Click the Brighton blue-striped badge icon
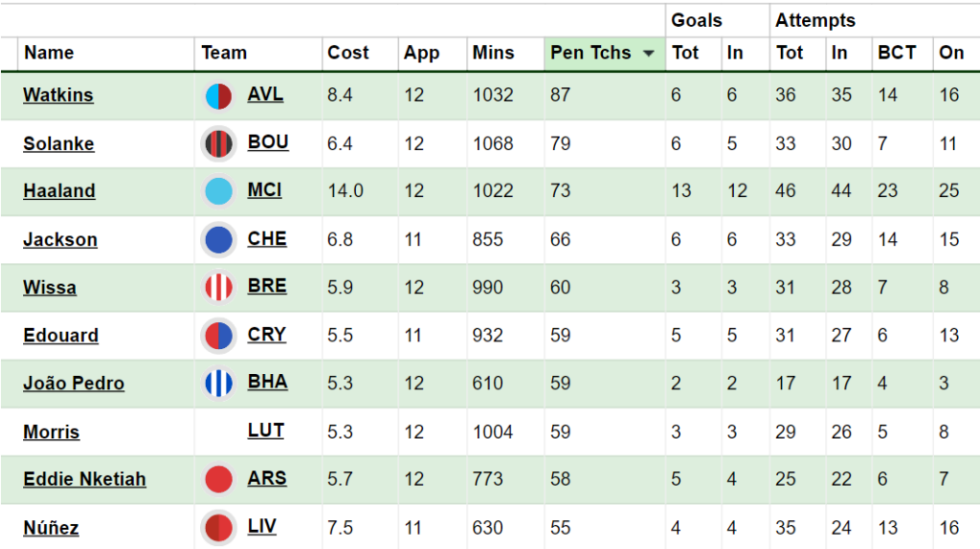980x549 pixels. 219,384
